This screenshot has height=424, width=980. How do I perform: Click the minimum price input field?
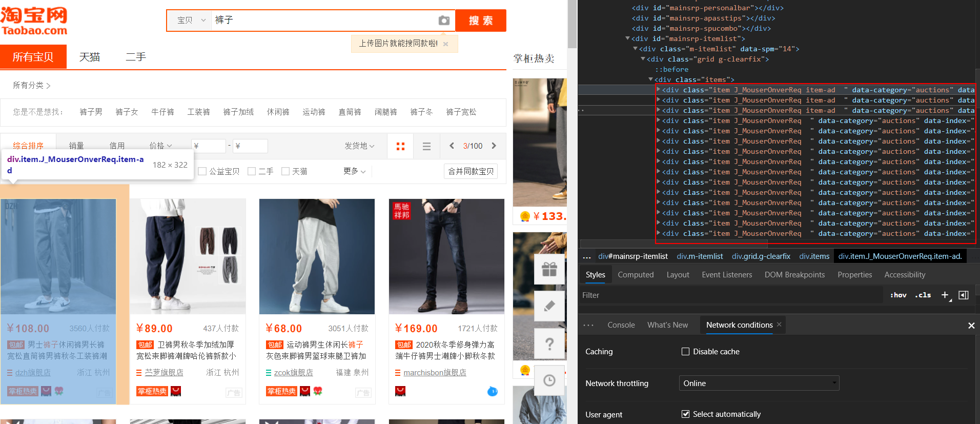[209, 146]
